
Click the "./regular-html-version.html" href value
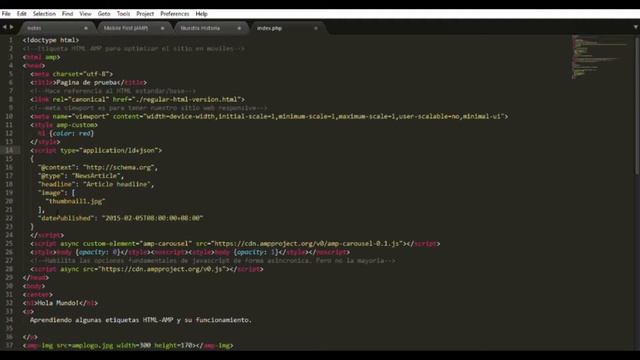point(188,100)
